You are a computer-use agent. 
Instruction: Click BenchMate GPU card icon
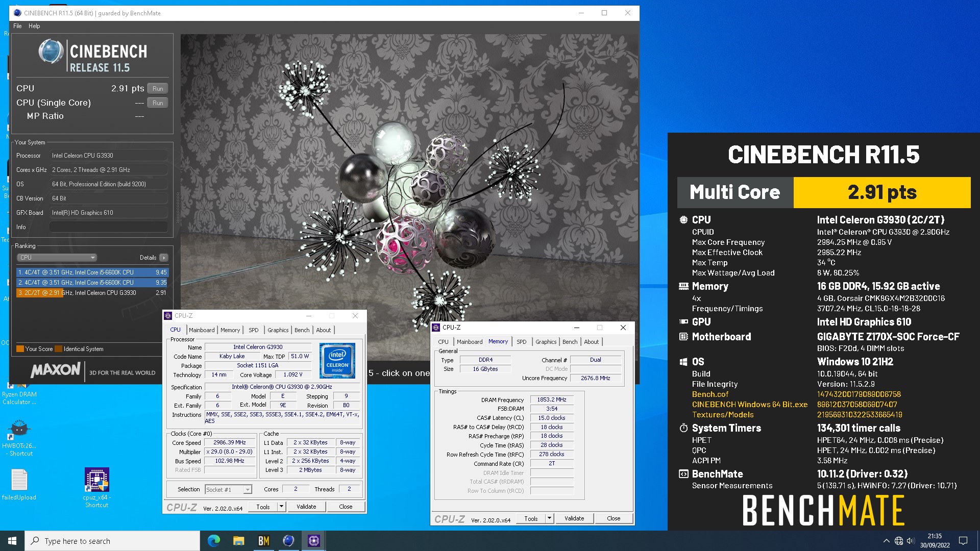coord(683,322)
